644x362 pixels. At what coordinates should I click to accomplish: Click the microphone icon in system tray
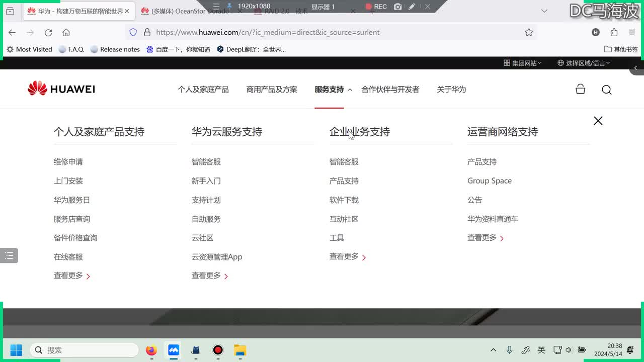click(x=509, y=350)
